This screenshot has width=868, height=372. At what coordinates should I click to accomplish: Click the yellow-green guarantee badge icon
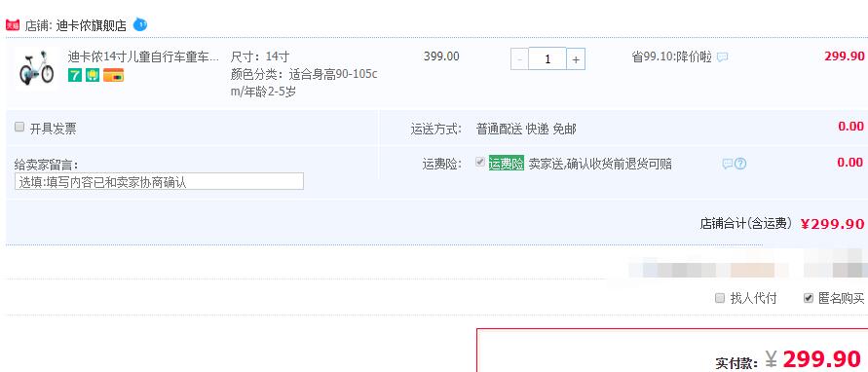click(x=93, y=75)
